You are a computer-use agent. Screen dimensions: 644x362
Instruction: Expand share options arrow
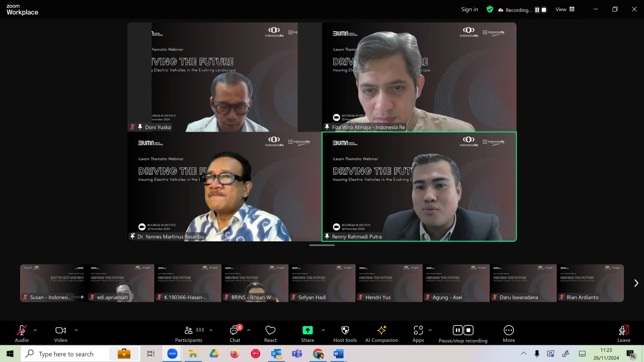pyautogui.click(x=323, y=330)
